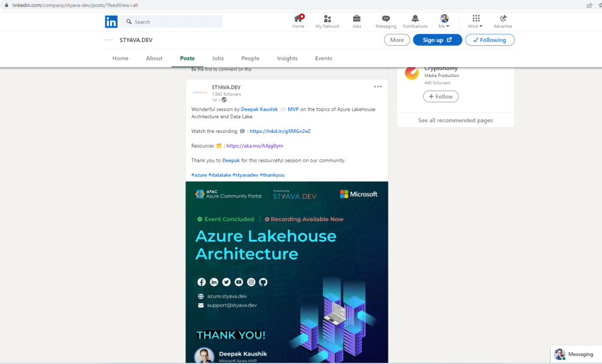Open the Home feed icon
This screenshot has width=602, height=364.
click(298, 19)
